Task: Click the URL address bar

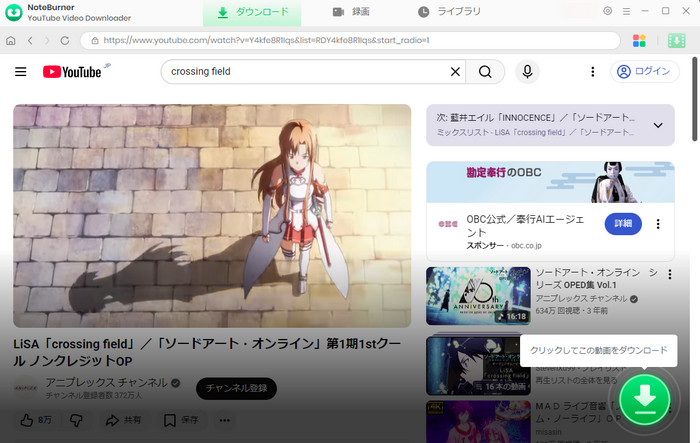Action: click(x=350, y=41)
